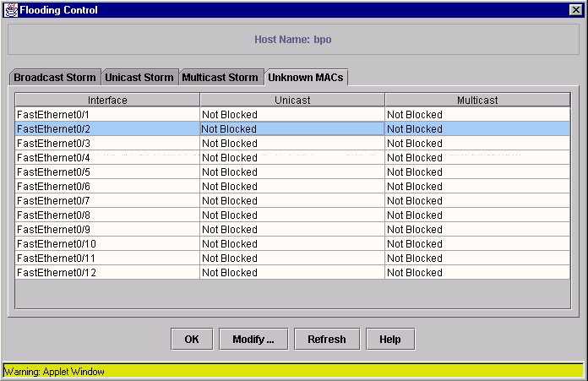The width and height of the screenshot is (588, 381).
Task: Click the OK button
Action: click(192, 340)
